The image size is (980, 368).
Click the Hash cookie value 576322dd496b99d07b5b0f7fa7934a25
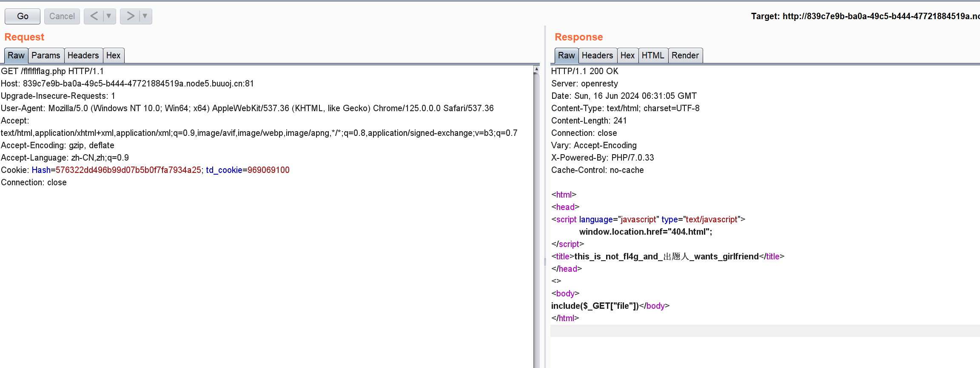(128, 170)
